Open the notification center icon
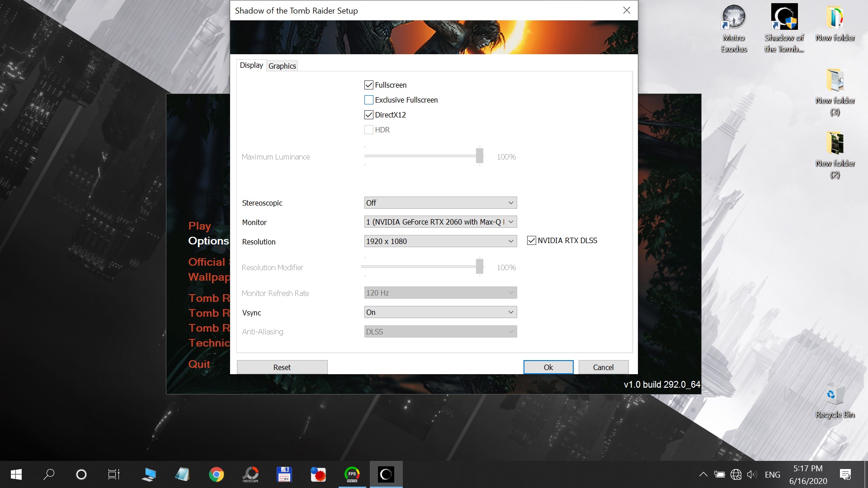The height and width of the screenshot is (488, 868). (845, 474)
